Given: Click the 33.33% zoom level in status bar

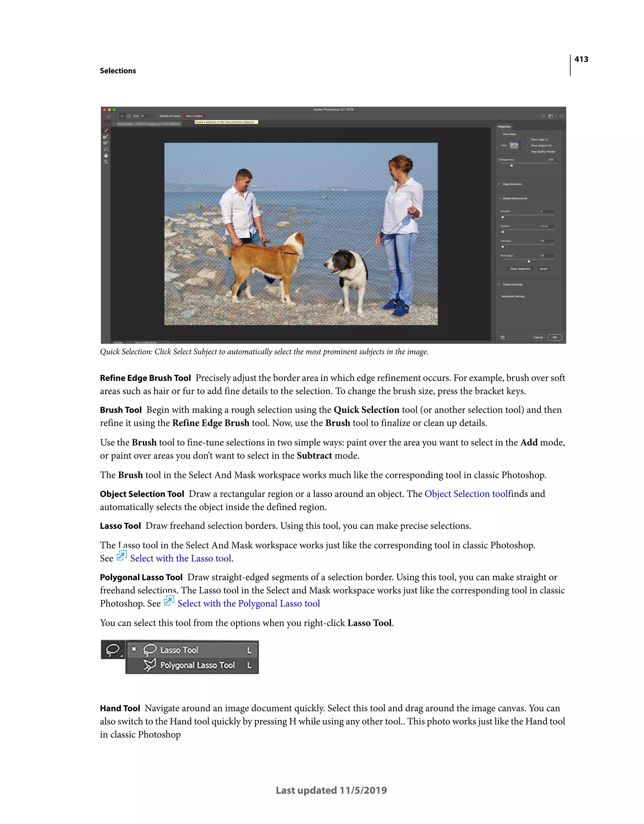Looking at the screenshot, I should (x=118, y=342).
